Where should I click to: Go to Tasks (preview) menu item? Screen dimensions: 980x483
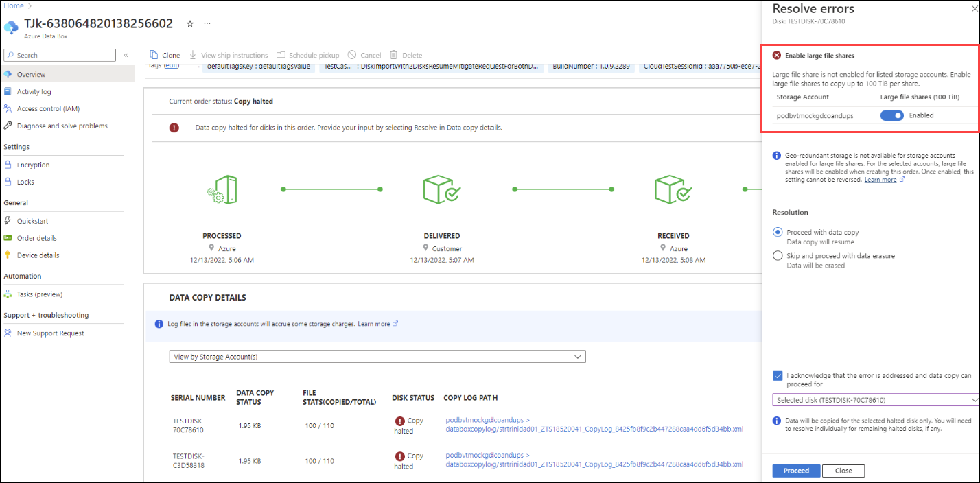(x=39, y=294)
